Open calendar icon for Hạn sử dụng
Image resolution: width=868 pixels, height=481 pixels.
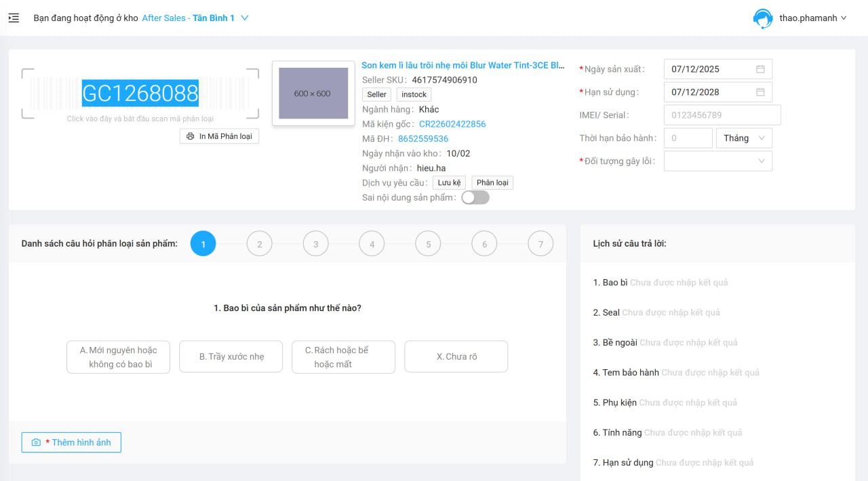pyautogui.click(x=760, y=92)
